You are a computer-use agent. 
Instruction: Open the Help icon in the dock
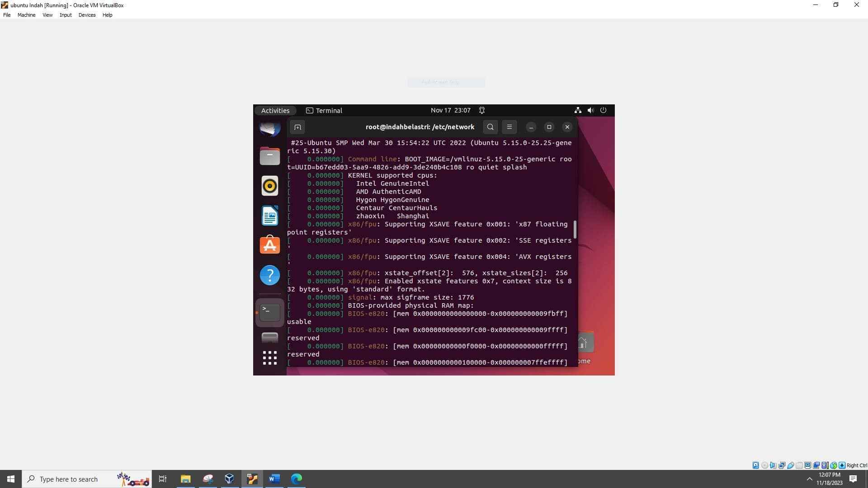click(270, 275)
